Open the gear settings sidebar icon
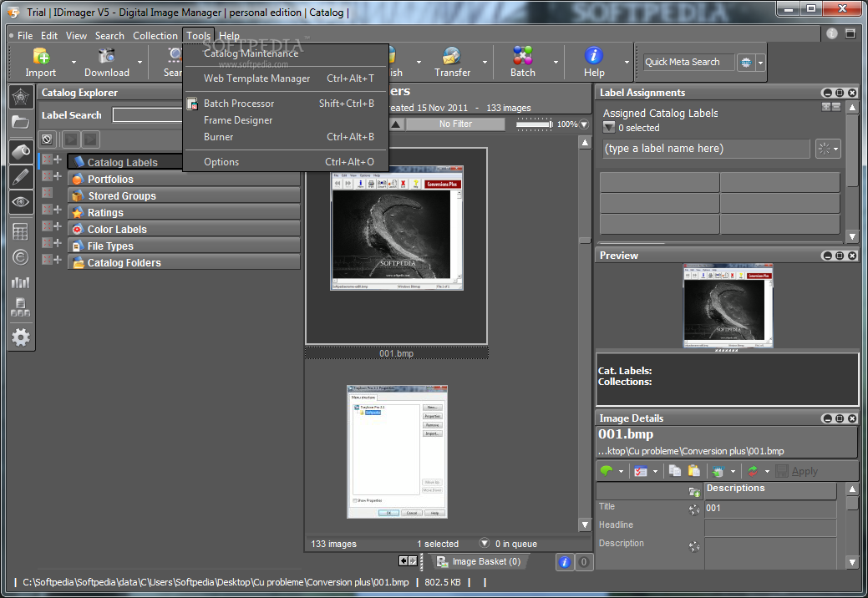The image size is (868, 598). coord(21,337)
